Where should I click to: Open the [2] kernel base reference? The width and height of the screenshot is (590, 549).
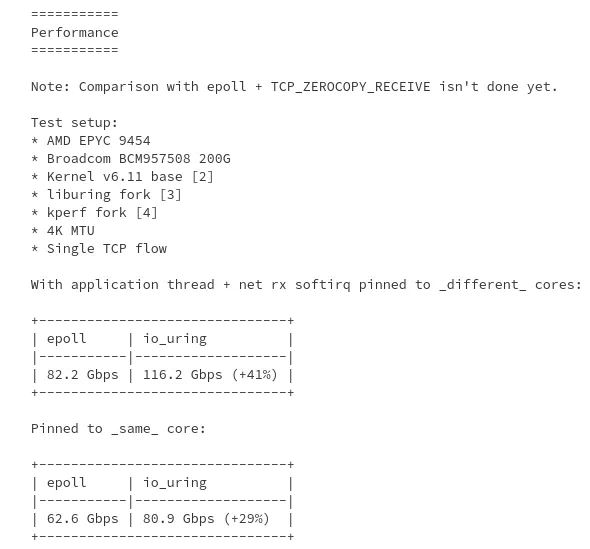[202, 177]
